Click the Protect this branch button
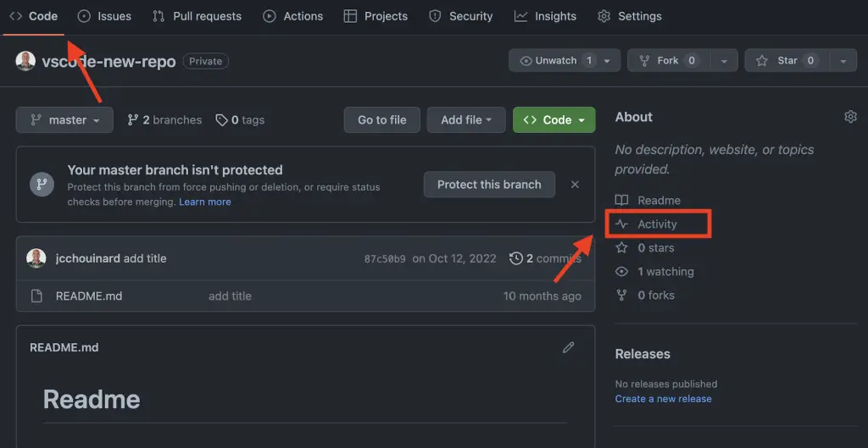 point(489,185)
